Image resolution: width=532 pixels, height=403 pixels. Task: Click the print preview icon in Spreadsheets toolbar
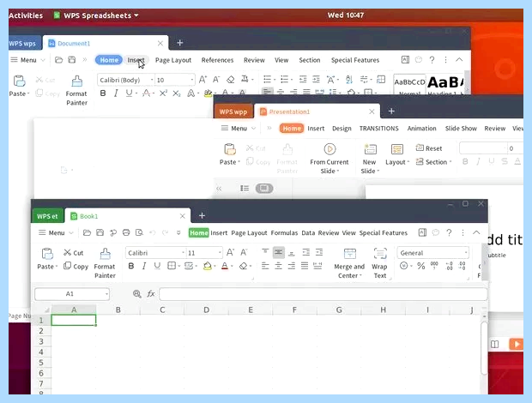click(x=140, y=232)
